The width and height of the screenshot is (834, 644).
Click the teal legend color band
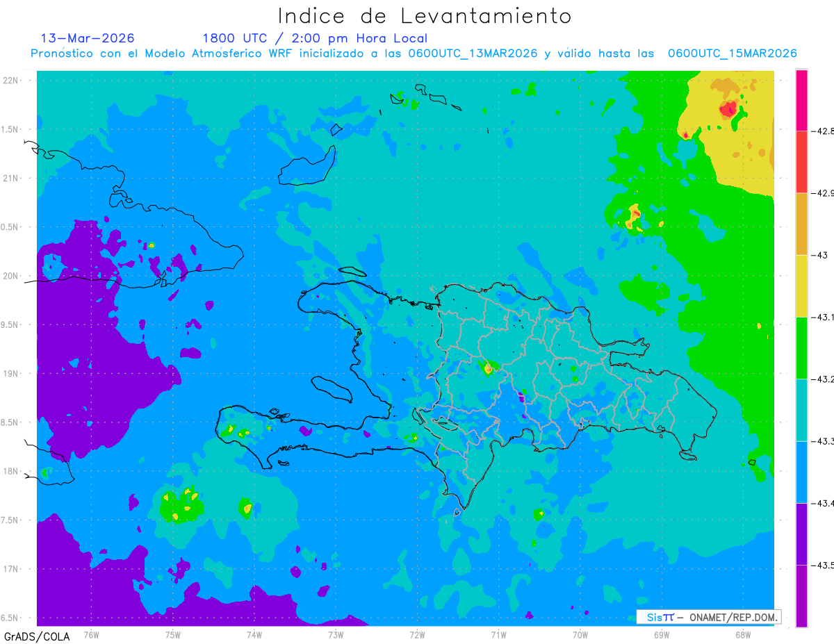[x=801, y=410]
